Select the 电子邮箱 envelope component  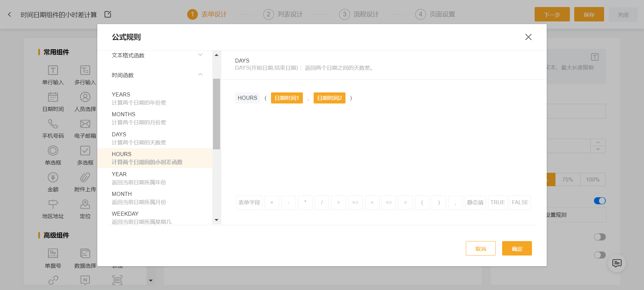point(85,124)
